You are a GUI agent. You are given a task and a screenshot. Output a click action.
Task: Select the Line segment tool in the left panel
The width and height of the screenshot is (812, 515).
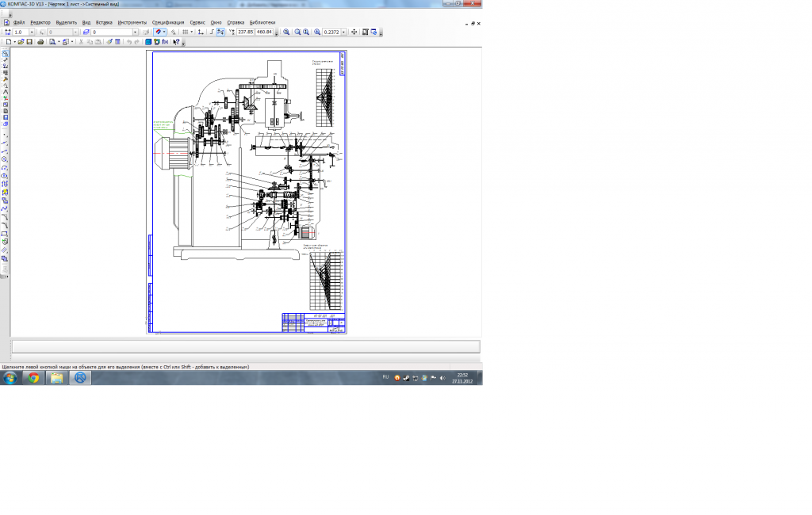pyautogui.click(x=5, y=151)
